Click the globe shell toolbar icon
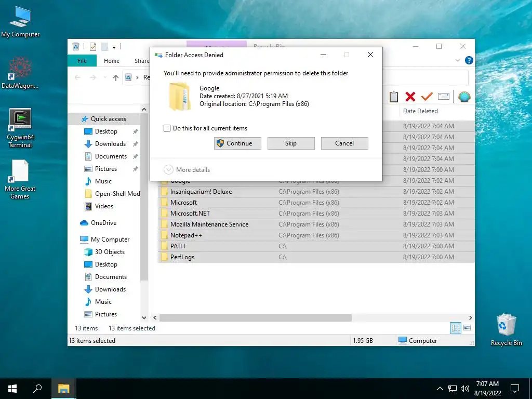 (x=464, y=97)
